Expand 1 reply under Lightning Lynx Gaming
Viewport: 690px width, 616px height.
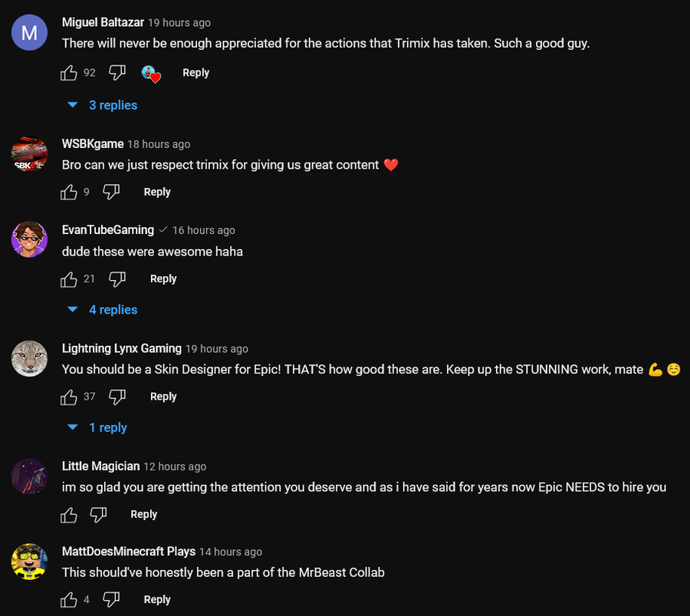(98, 427)
